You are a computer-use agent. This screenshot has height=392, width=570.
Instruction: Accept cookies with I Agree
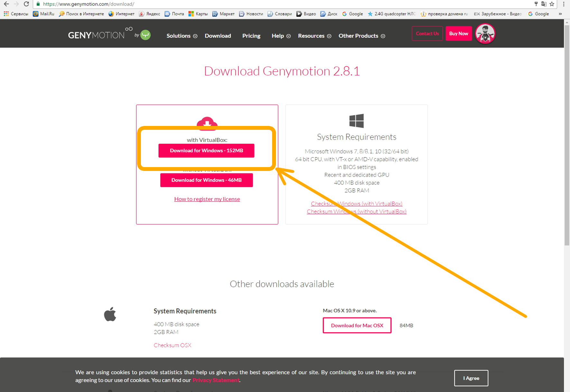[471, 378]
